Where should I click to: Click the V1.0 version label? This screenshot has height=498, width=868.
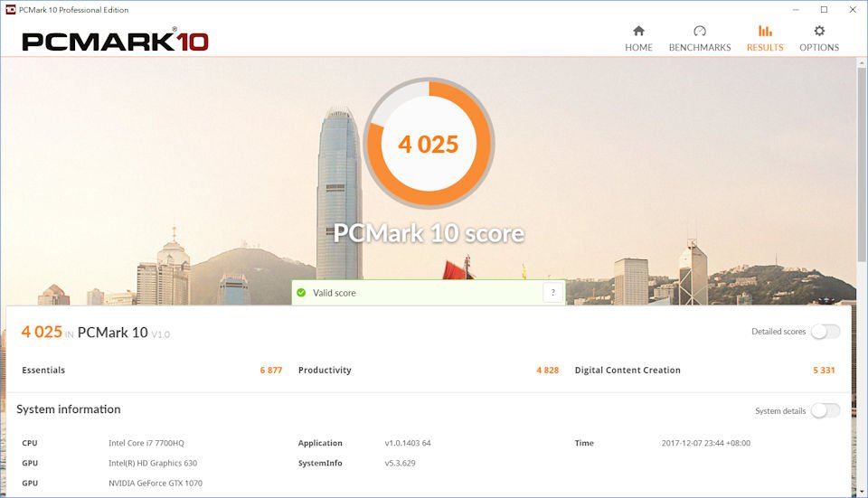point(161,334)
